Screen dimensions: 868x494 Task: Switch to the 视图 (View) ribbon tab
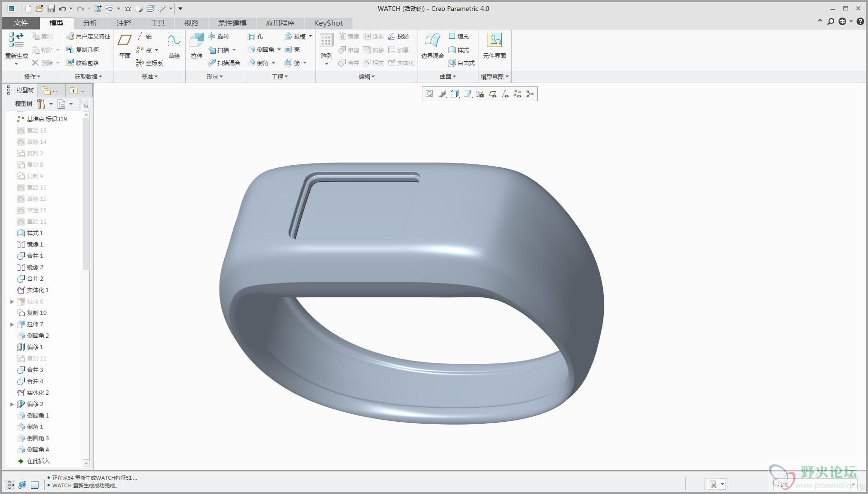(191, 23)
